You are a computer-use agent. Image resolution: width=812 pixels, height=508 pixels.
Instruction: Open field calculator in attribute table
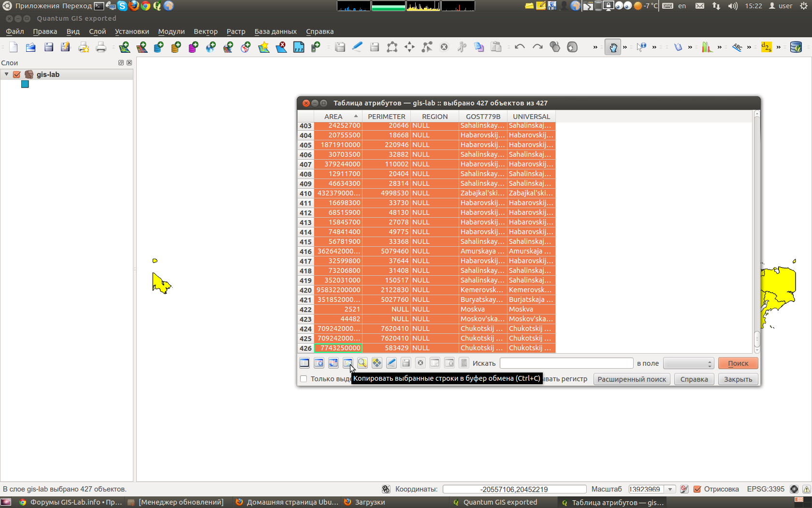point(464,363)
